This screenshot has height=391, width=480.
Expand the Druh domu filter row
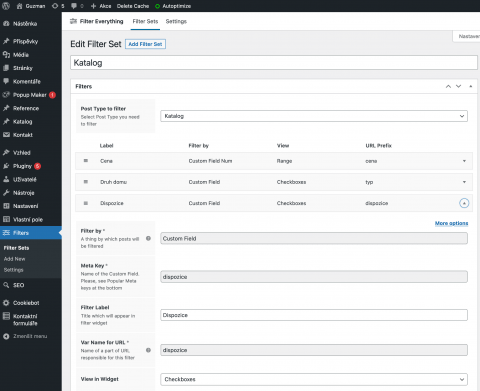(x=464, y=182)
